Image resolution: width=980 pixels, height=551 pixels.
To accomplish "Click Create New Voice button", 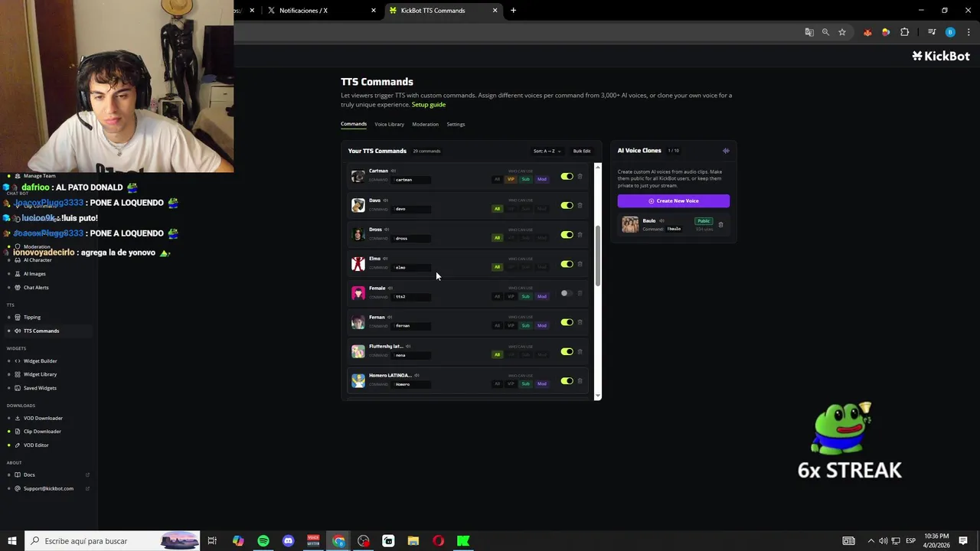I will tap(674, 201).
